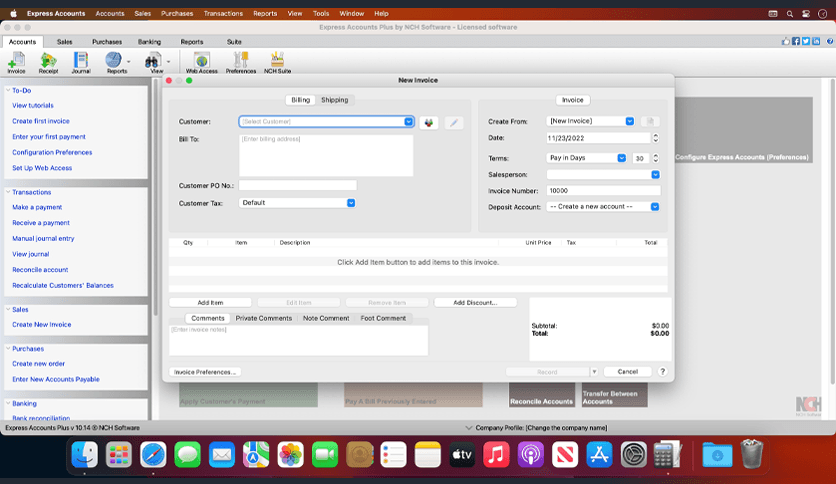The width and height of the screenshot is (836, 484).
Task: Click the Date field showing 11/23/2022
Action: (x=598, y=138)
